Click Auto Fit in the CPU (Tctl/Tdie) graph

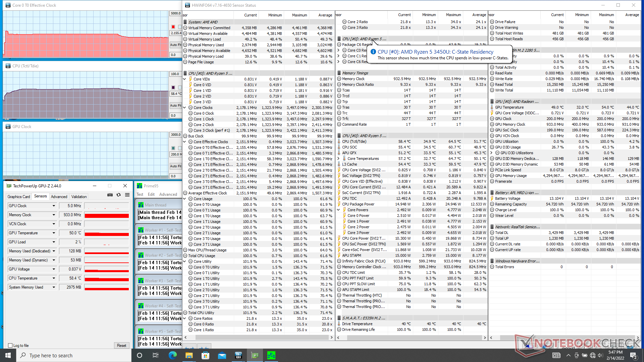tap(175, 105)
